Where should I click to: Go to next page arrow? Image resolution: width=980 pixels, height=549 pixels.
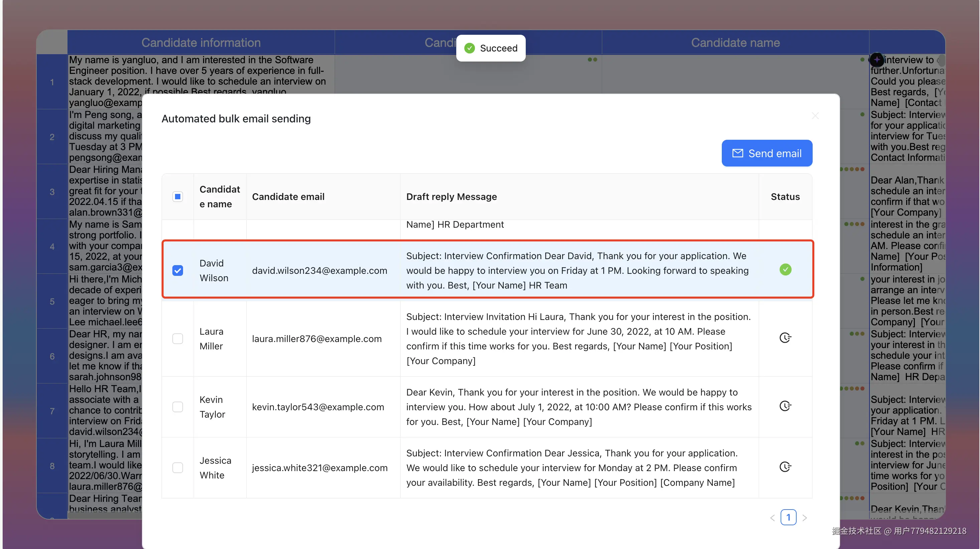(805, 518)
